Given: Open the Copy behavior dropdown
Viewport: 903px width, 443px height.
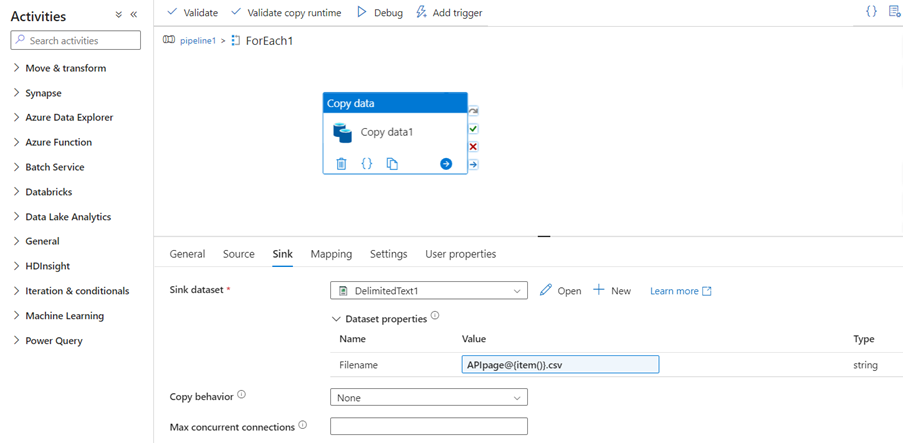Looking at the screenshot, I should pos(428,397).
